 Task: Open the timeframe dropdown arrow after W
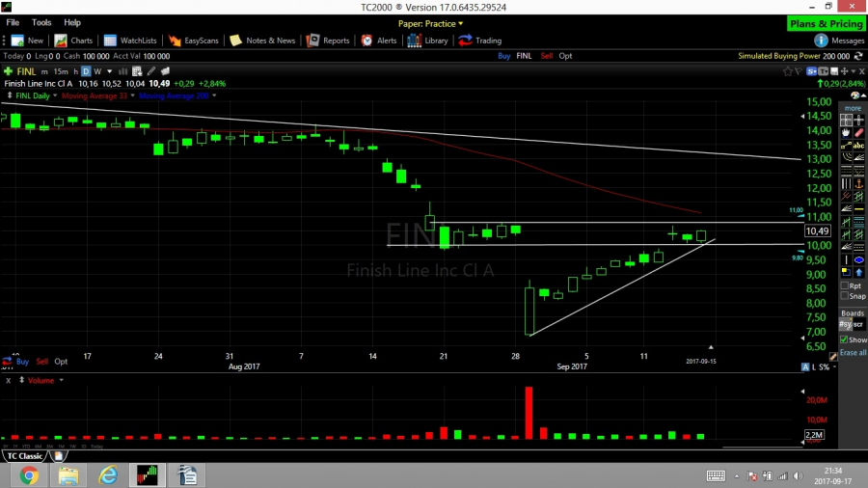click(110, 71)
